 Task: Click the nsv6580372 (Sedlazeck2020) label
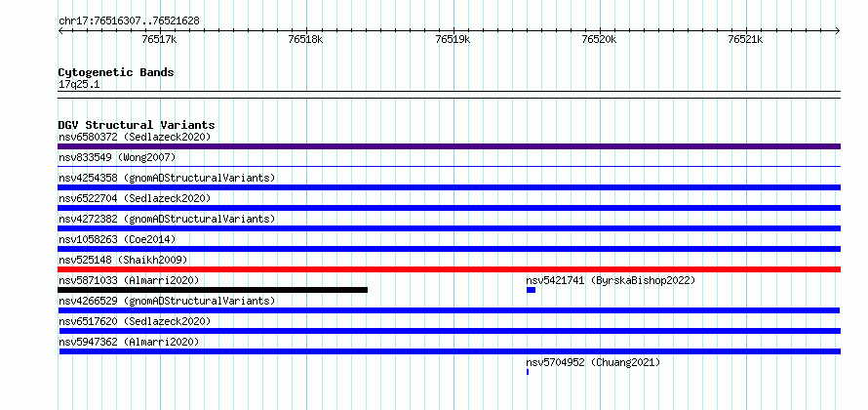coord(135,137)
